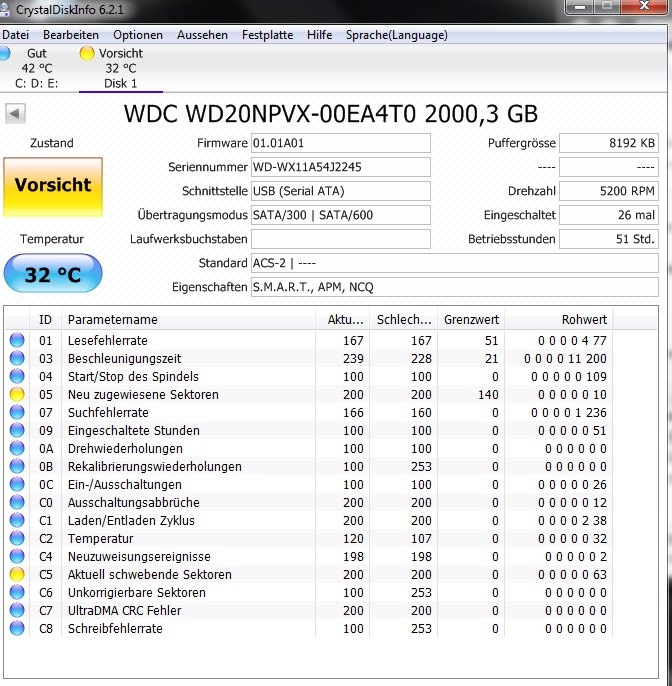Click blue status icon of Start/Stop des Spindels
The image size is (672, 686).
coord(17,376)
